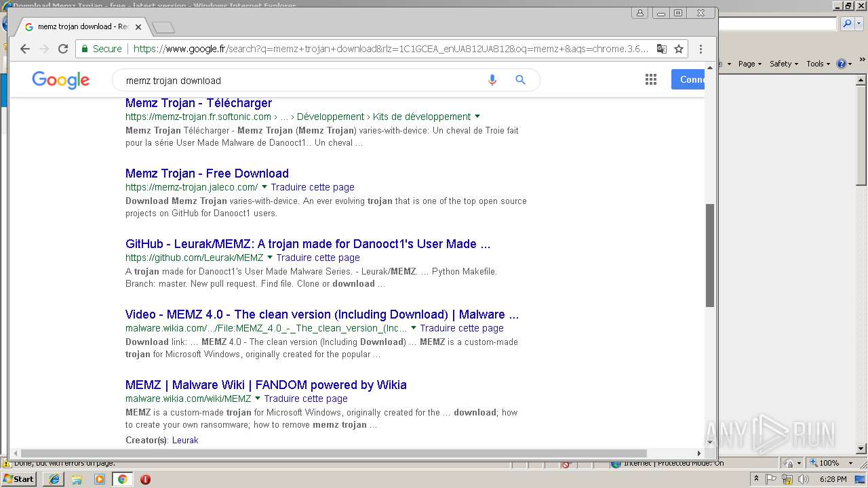Open Internet Explorer from the taskbar

54,479
